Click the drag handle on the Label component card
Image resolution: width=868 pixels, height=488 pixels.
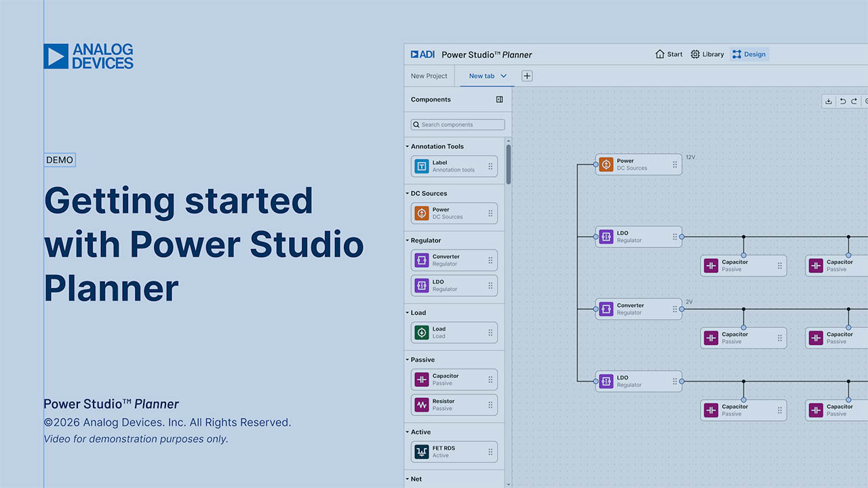(x=490, y=166)
